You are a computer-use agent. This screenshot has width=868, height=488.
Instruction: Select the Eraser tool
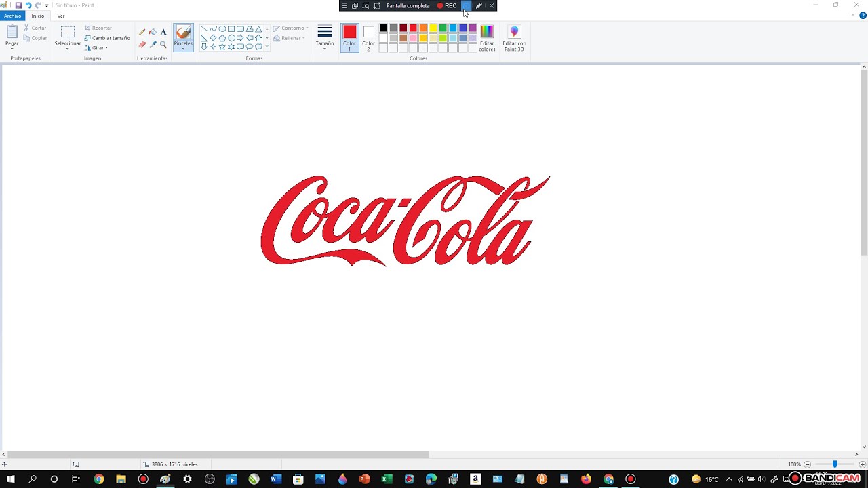point(142,45)
